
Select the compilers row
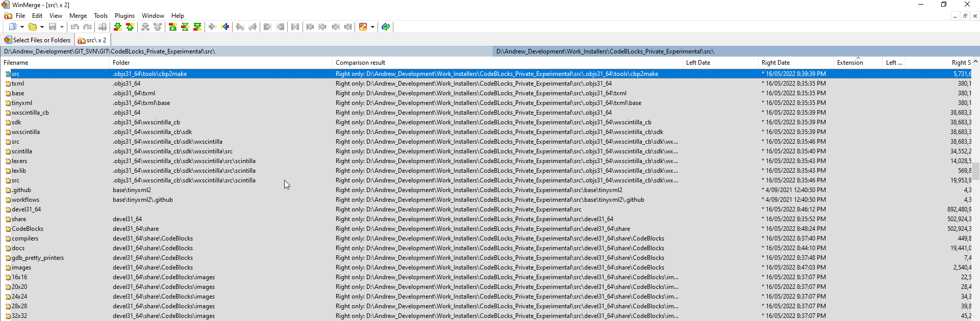[487, 238]
